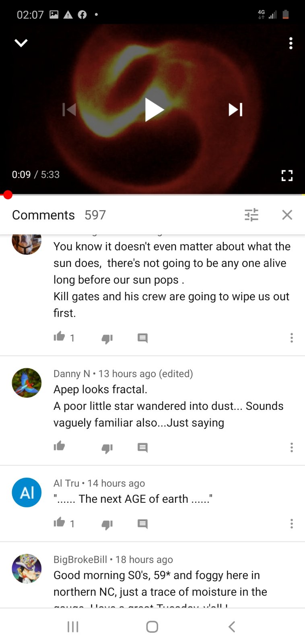The height and width of the screenshot is (644, 305).
Task: Tap the Android home button
Action: tap(152, 627)
